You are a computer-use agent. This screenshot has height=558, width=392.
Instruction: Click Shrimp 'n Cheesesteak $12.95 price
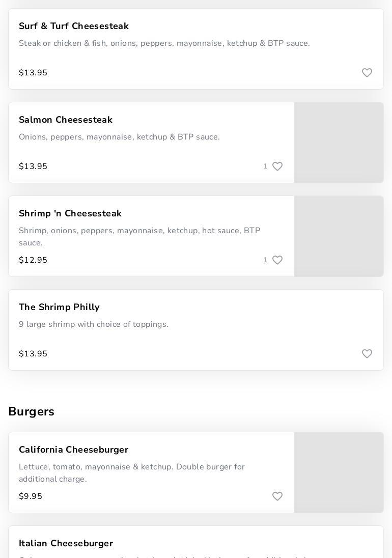coord(33,260)
